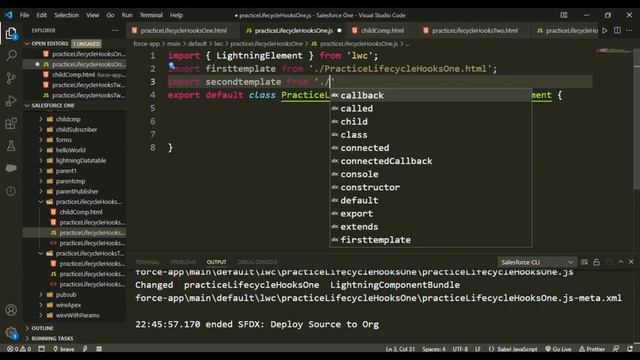Click the feedback icon in status bar
640x360 pixels.
616,349
